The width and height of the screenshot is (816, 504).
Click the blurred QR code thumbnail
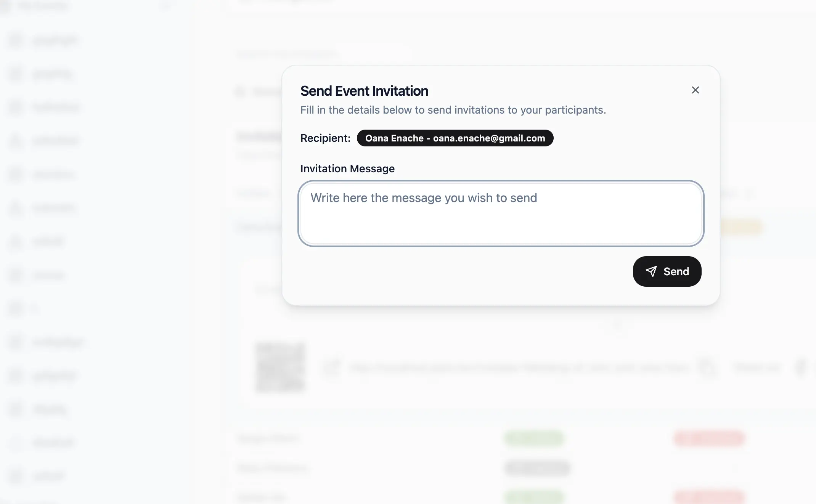[x=281, y=367]
